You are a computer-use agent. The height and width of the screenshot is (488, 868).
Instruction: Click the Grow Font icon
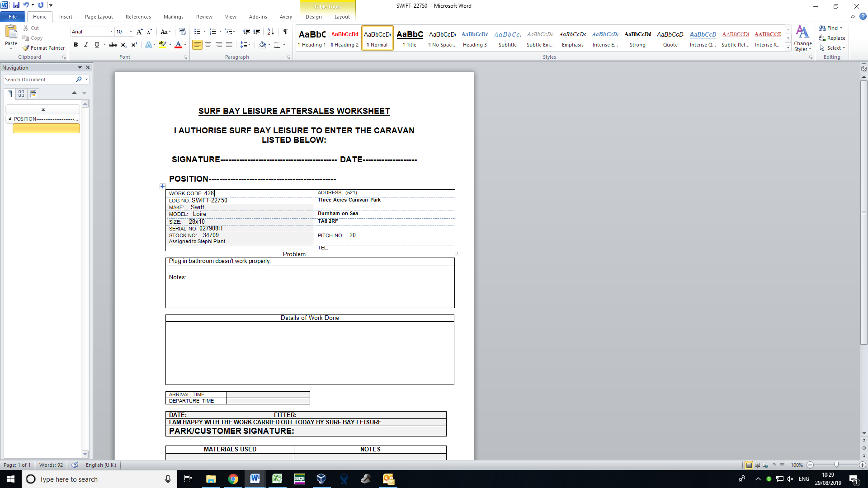(139, 32)
